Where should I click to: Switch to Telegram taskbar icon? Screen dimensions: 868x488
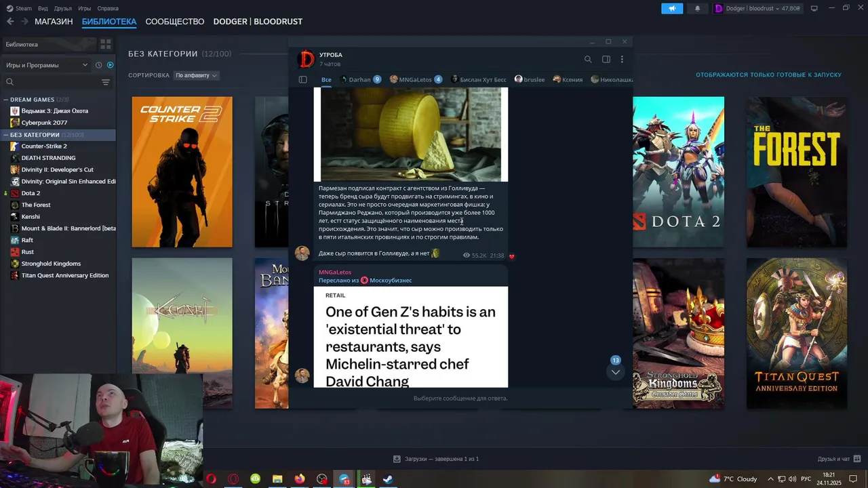point(344,479)
